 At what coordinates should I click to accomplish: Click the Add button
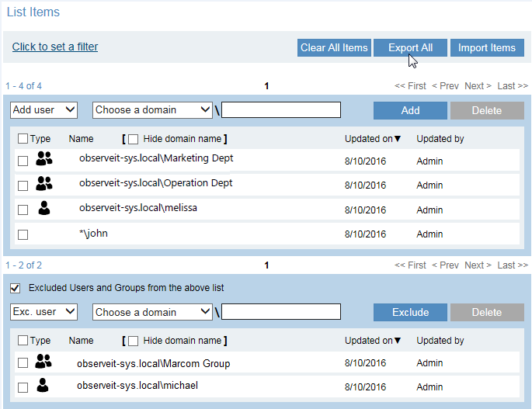click(410, 110)
